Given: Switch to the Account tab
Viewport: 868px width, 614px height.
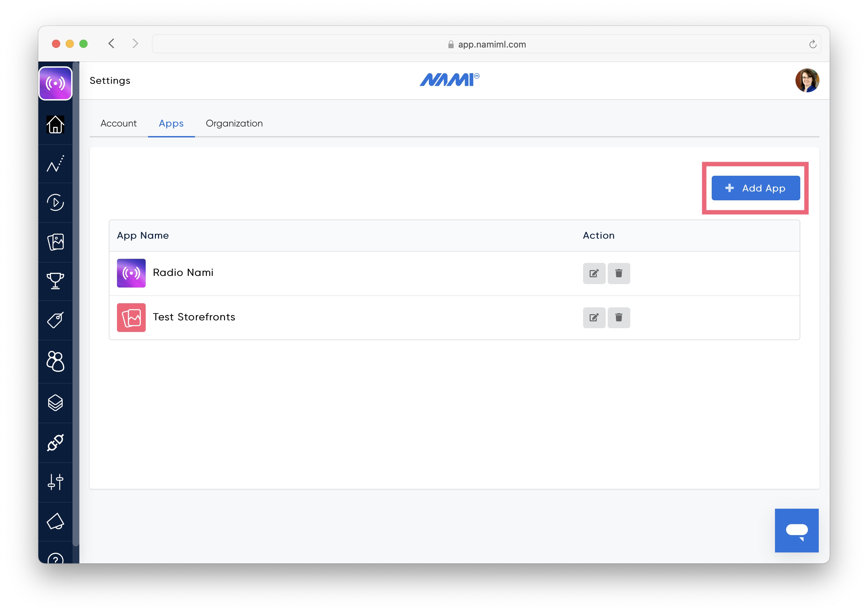Looking at the screenshot, I should 118,123.
